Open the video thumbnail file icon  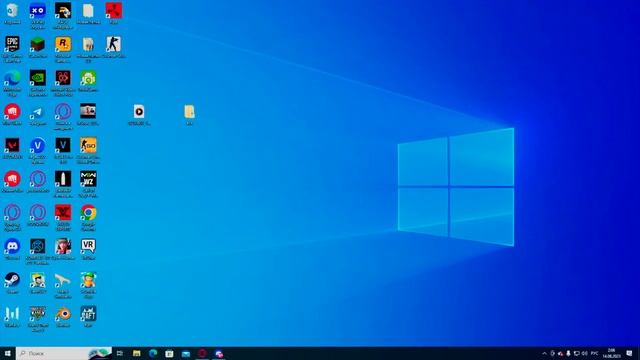88,111
